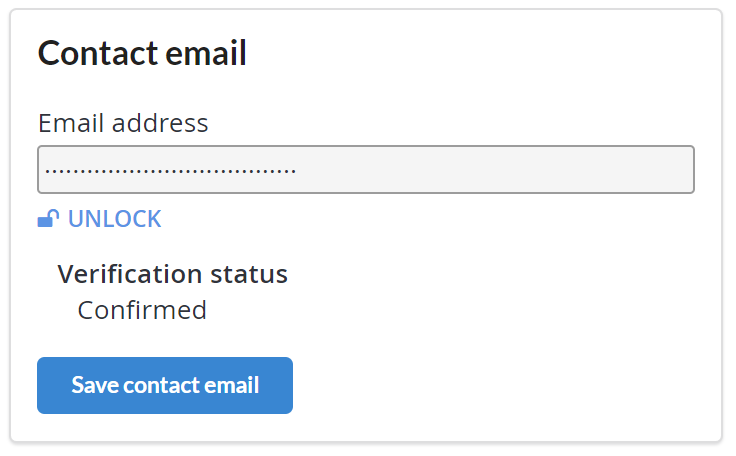Viewport: 736px width, 456px height.
Task: Click the word "Save" on the blue button
Action: coord(95,385)
